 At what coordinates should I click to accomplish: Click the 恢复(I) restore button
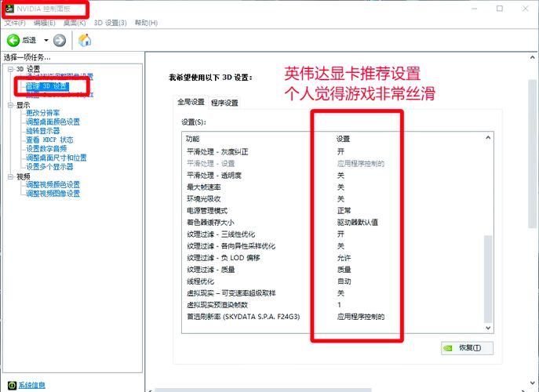click(467, 348)
